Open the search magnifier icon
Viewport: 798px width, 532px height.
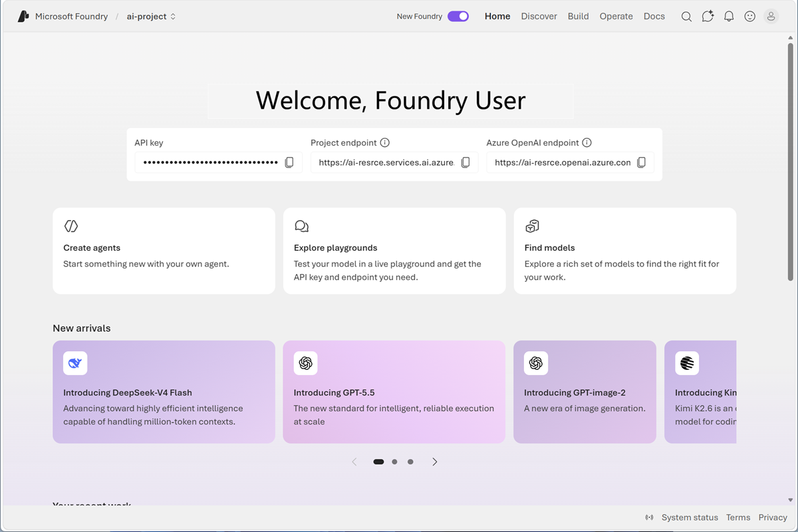pyautogui.click(x=686, y=17)
